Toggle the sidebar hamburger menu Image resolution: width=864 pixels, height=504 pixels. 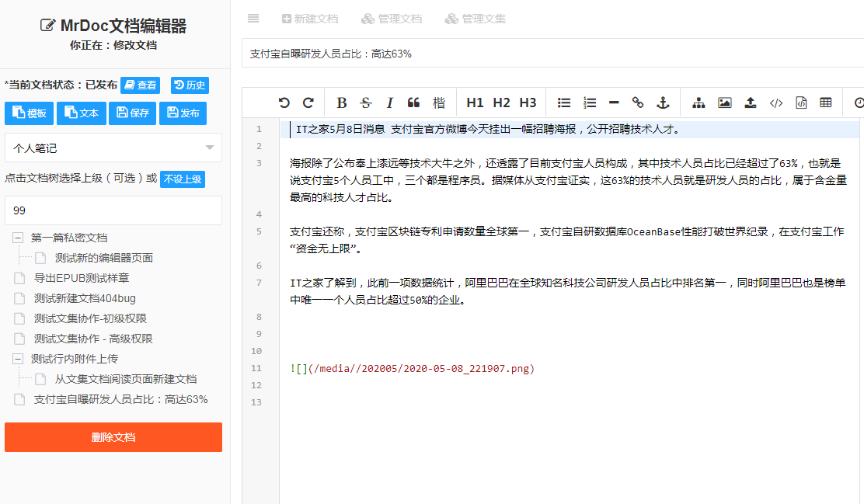(x=253, y=19)
